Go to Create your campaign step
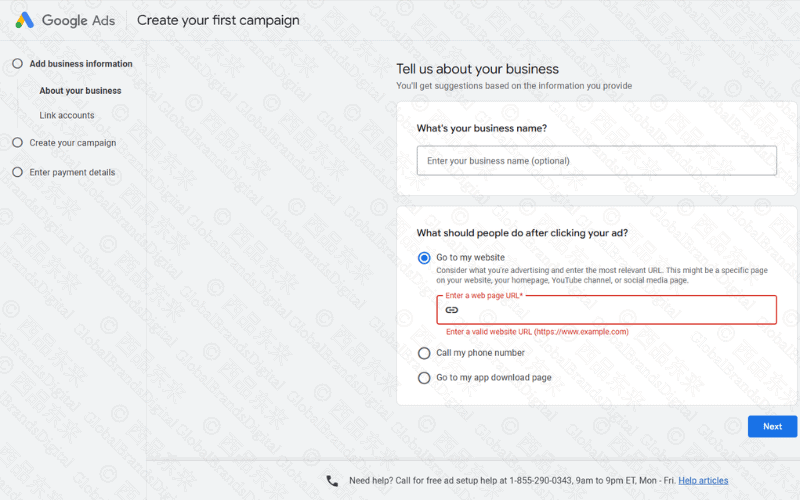 pyautogui.click(x=73, y=143)
